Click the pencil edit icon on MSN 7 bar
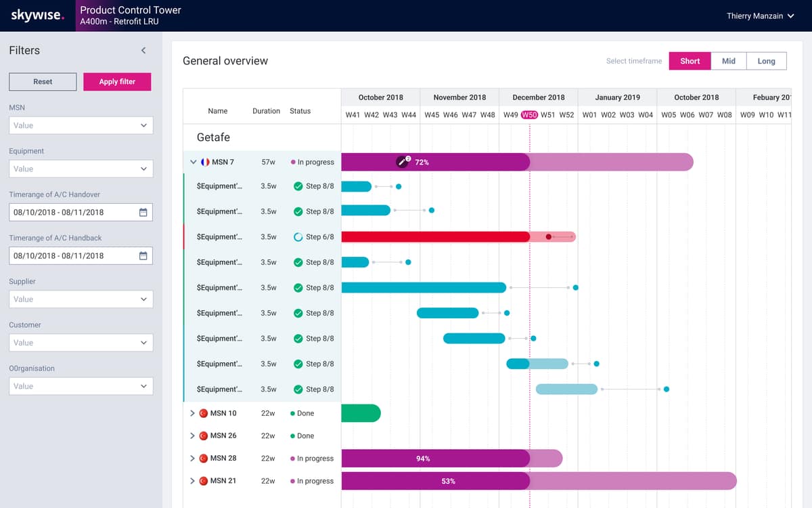The width and height of the screenshot is (812, 508). [402, 162]
